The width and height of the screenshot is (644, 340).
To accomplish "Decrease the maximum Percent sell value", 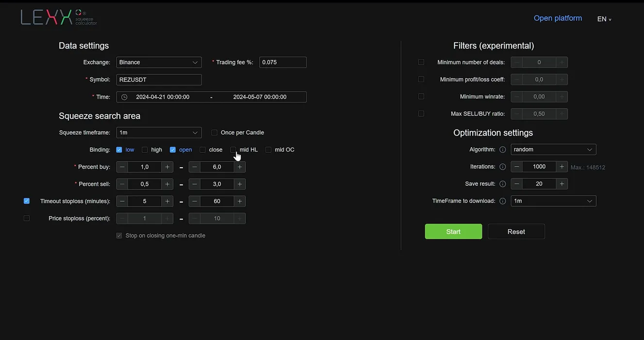I will pos(195,184).
